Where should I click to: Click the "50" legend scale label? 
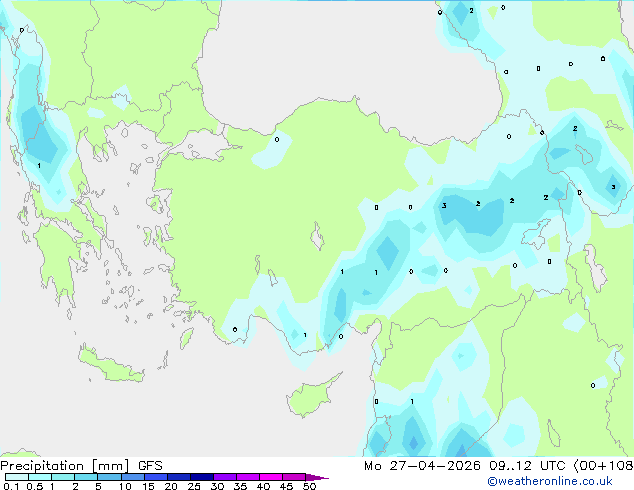(x=309, y=486)
